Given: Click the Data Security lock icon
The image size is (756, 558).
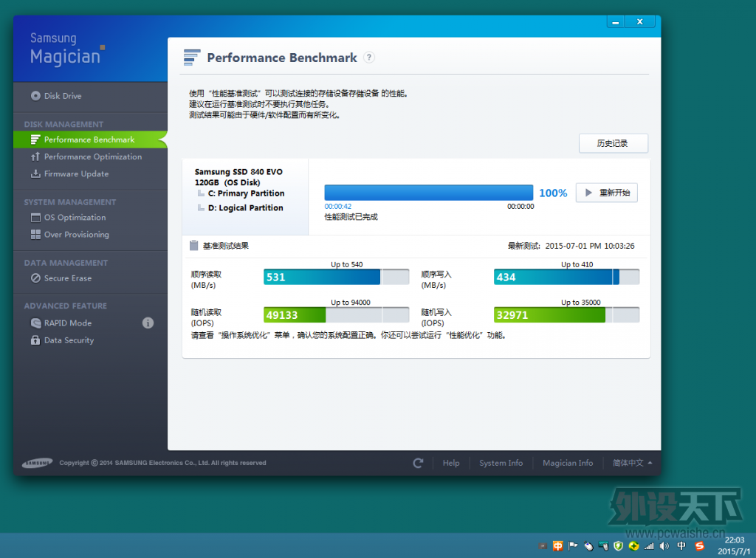Looking at the screenshot, I should pos(35,340).
